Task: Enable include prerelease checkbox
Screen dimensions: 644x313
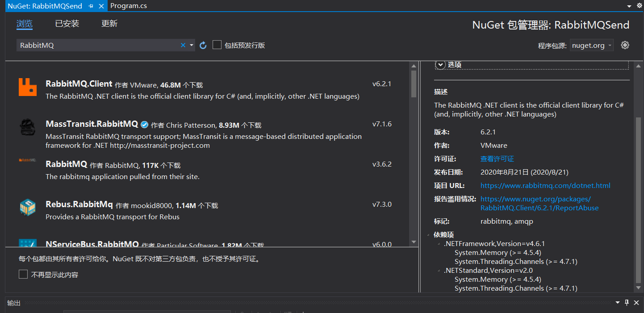Action: click(217, 45)
